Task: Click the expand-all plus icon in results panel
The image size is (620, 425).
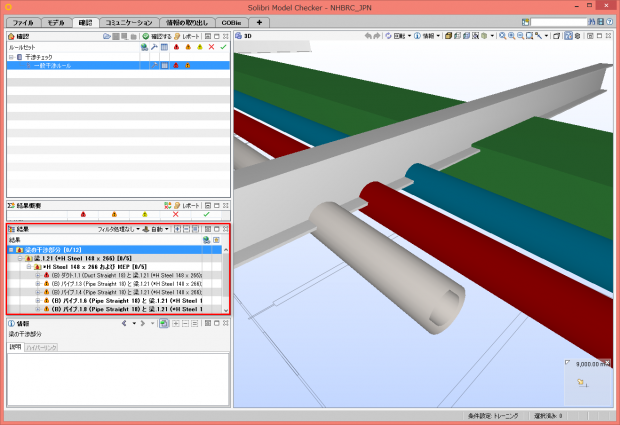Action: pos(177,229)
